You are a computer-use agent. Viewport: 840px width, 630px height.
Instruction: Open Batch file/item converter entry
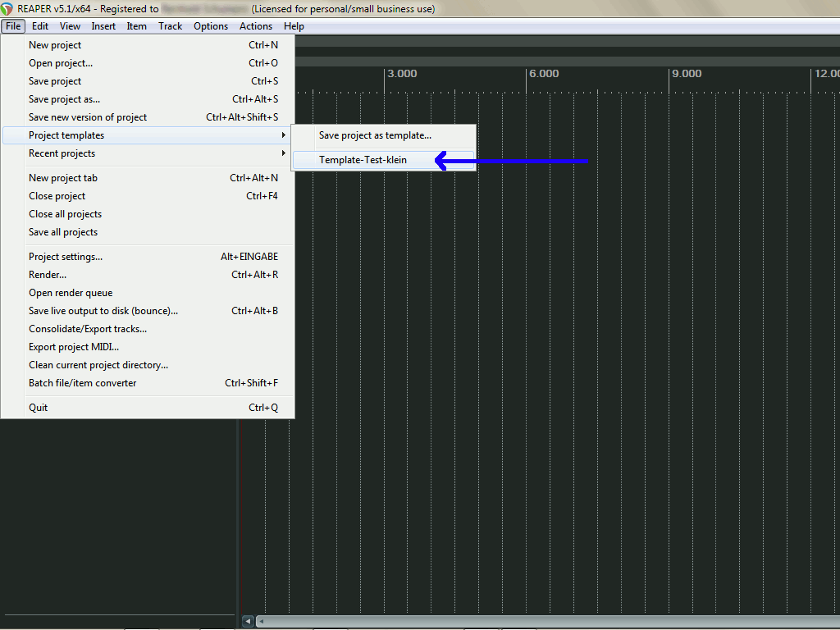point(148,383)
